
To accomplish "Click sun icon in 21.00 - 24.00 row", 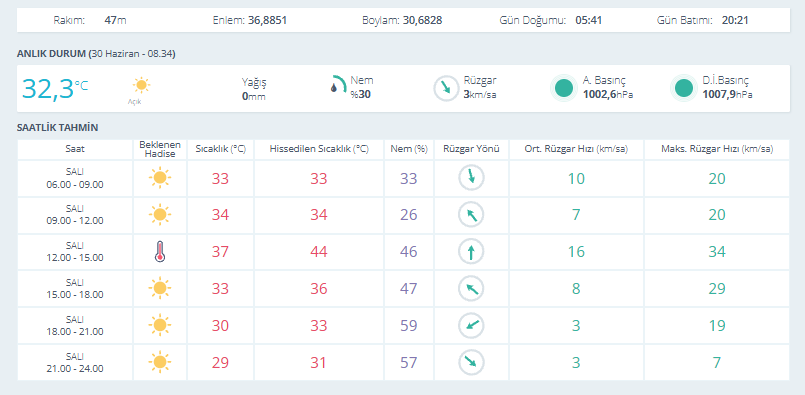I will pos(160,362).
